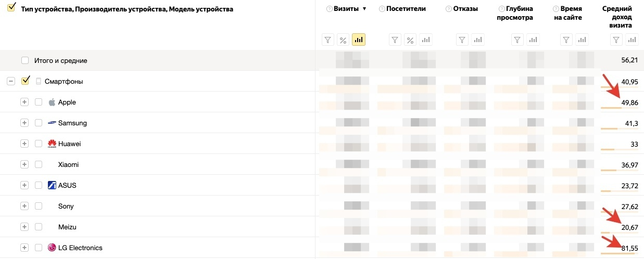
Task: Click bar chart icon under Время на сайте
Action: point(582,40)
